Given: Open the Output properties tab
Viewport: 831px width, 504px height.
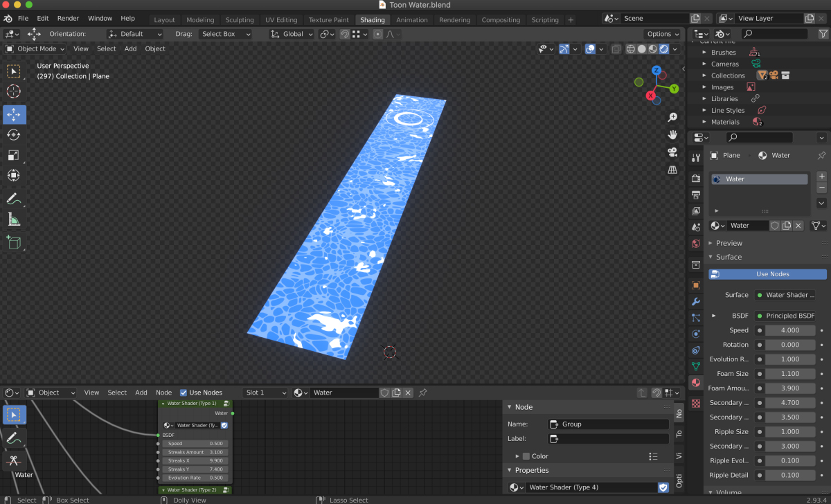Looking at the screenshot, I should 696,195.
